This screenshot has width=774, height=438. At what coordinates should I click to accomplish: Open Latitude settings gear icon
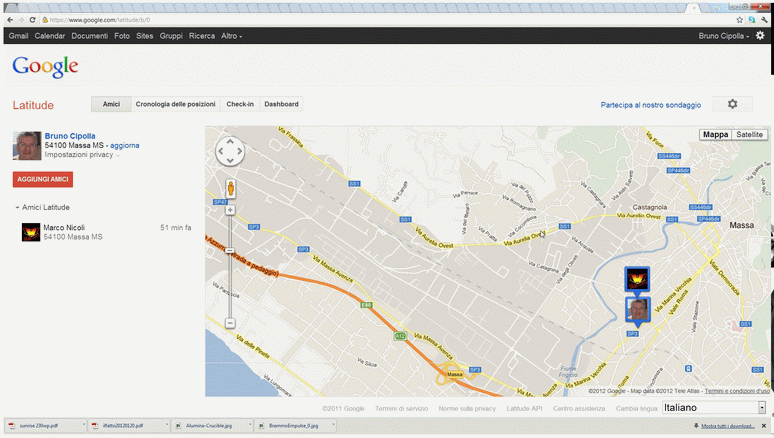733,104
